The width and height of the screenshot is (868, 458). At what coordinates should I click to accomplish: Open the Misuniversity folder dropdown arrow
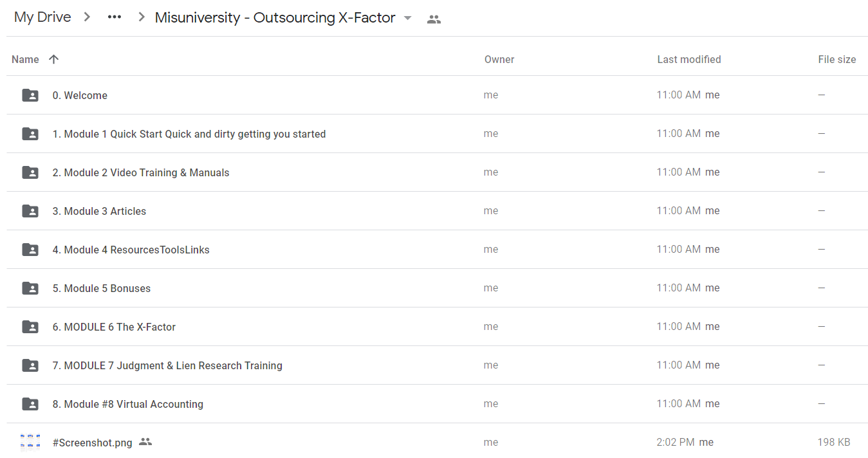(407, 19)
